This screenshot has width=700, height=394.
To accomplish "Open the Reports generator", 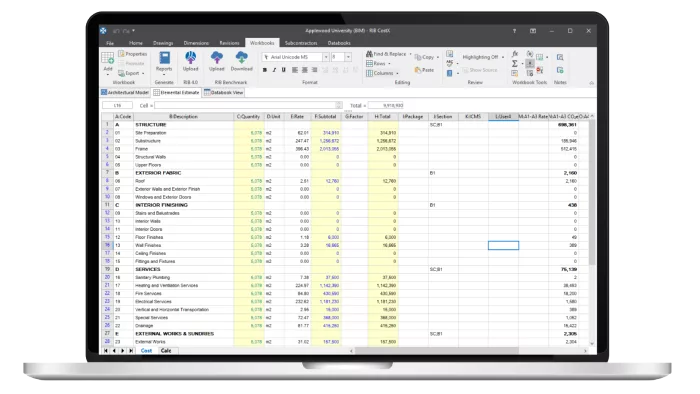I will [x=164, y=61].
